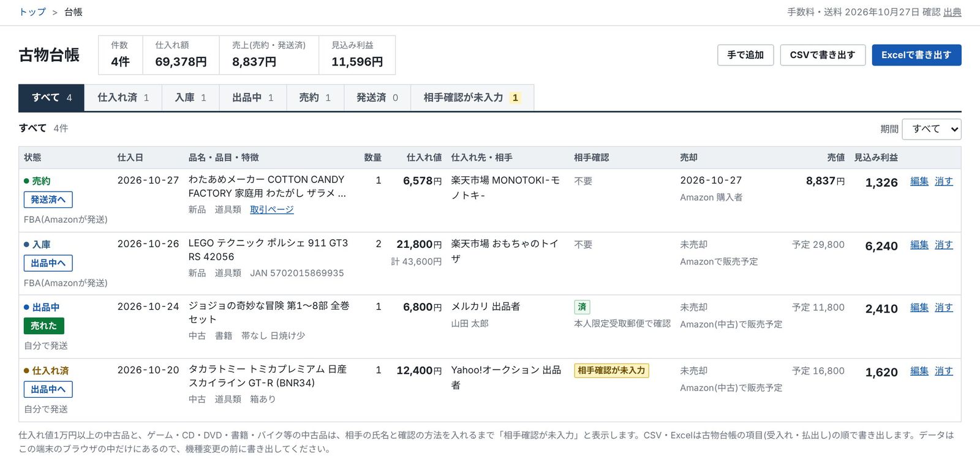Click the green 済 badge in the ジョジョ row
The width and height of the screenshot is (980, 459).
click(x=582, y=307)
